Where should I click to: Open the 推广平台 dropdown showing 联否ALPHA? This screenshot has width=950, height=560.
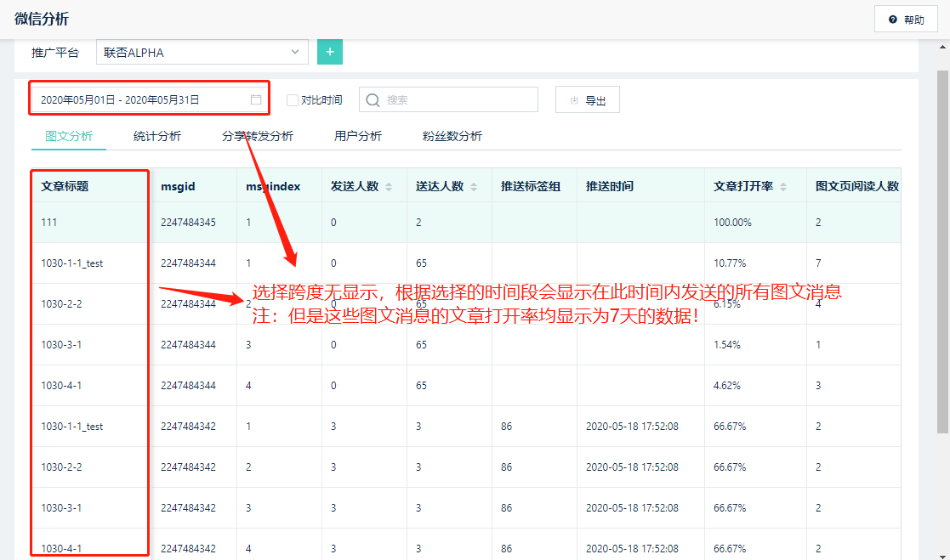point(202,52)
